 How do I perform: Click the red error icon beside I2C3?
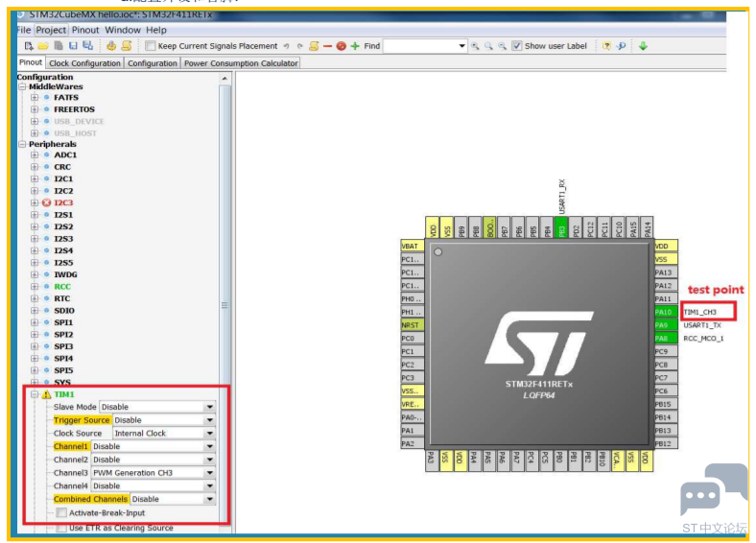[46, 202]
